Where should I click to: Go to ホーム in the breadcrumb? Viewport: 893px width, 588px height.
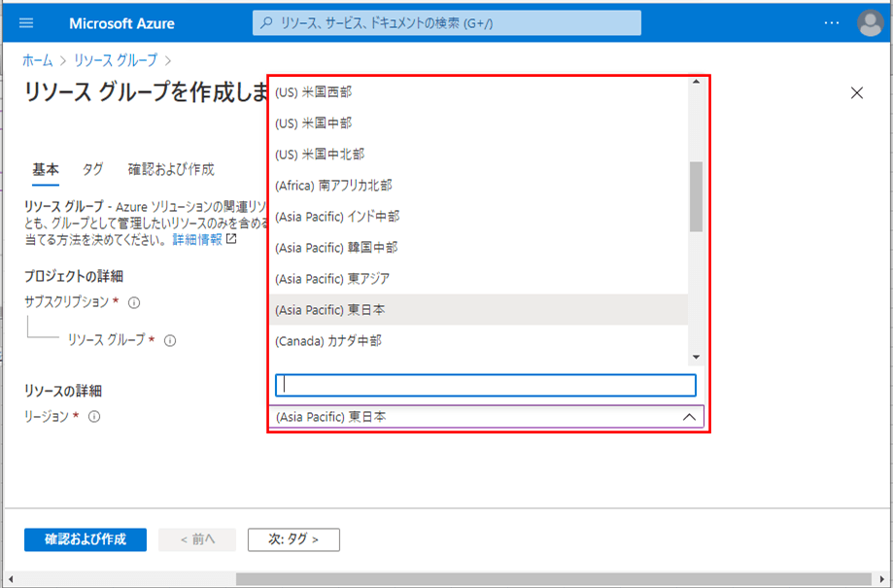point(38,60)
